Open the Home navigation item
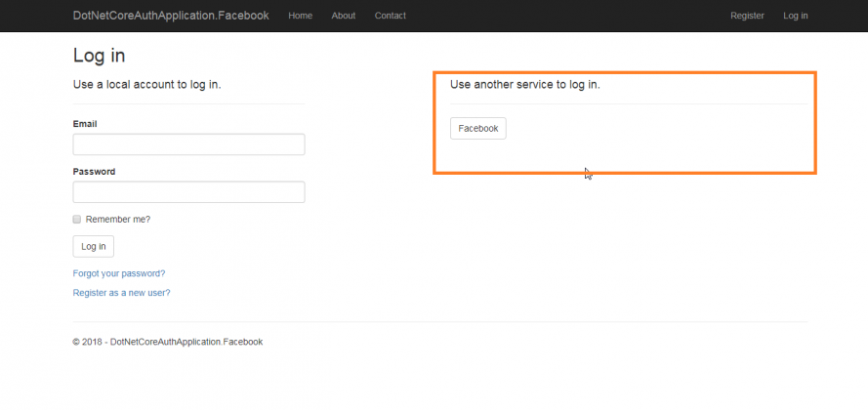Screen dimensions: 868x410 coord(301,16)
